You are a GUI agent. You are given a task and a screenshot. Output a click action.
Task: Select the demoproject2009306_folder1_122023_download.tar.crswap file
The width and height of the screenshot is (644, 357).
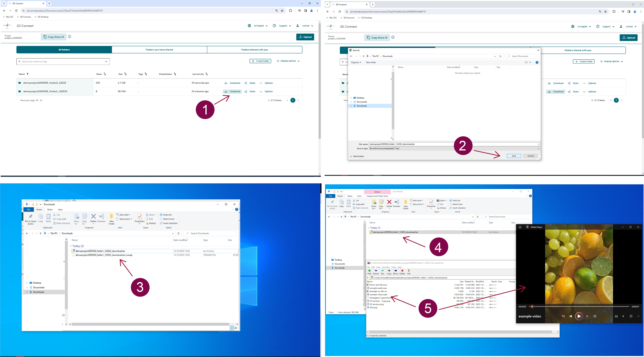coord(104,255)
